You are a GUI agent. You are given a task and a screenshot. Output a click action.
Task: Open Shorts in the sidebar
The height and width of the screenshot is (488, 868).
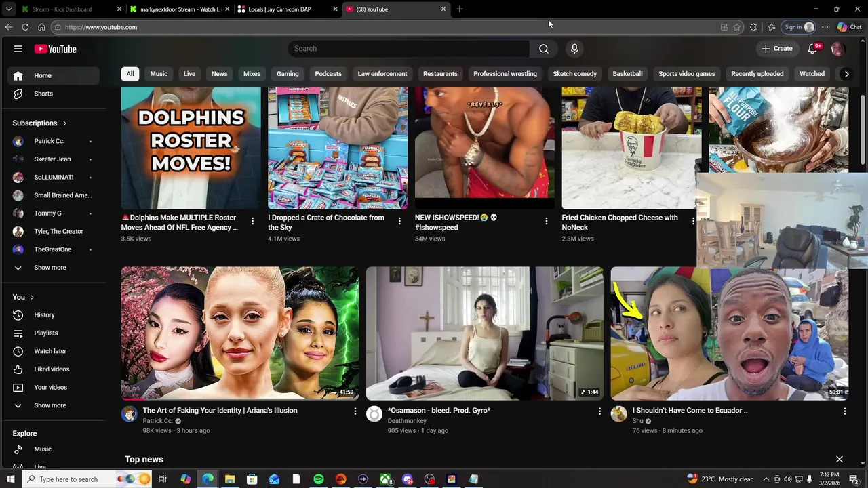55,94
